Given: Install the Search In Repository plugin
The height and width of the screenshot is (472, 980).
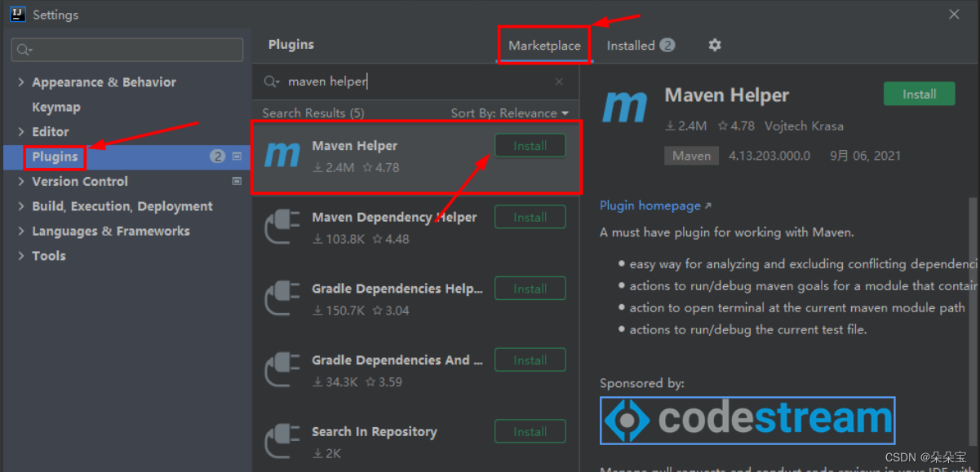Looking at the screenshot, I should coord(530,431).
